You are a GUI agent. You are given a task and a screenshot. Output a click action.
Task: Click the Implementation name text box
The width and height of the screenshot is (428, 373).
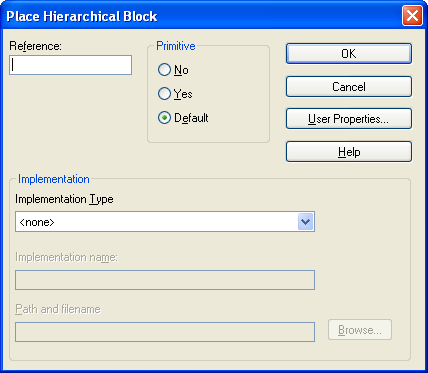[x=165, y=280]
